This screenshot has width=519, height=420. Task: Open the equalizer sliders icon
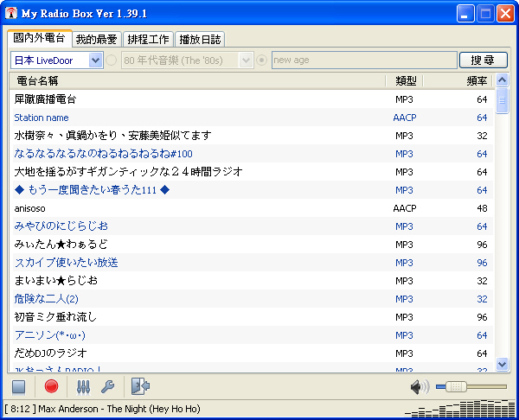pyautogui.click(x=83, y=386)
